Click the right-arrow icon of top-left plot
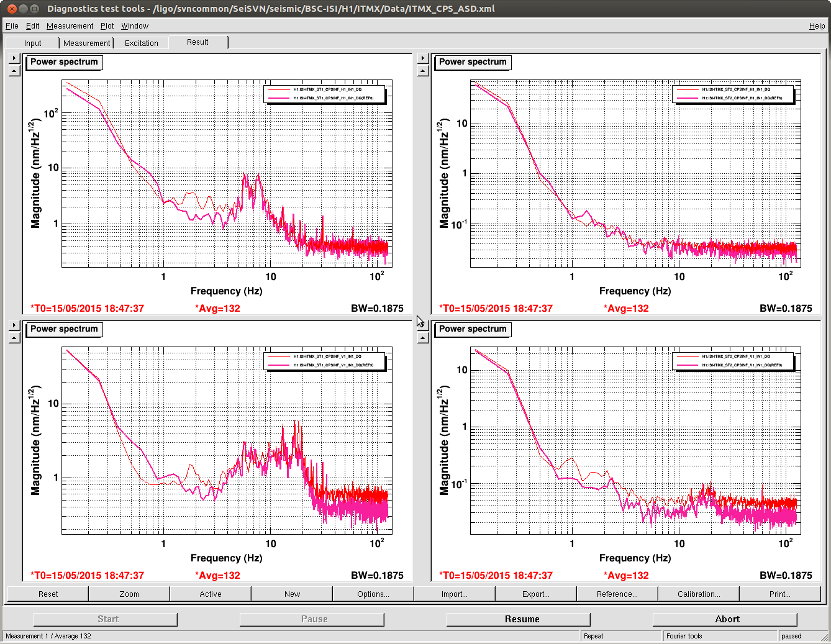The image size is (831, 644). coord(14,58)
